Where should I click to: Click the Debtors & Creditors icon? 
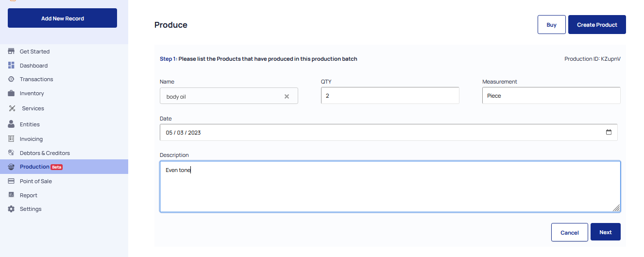click(x=11, y=153)
